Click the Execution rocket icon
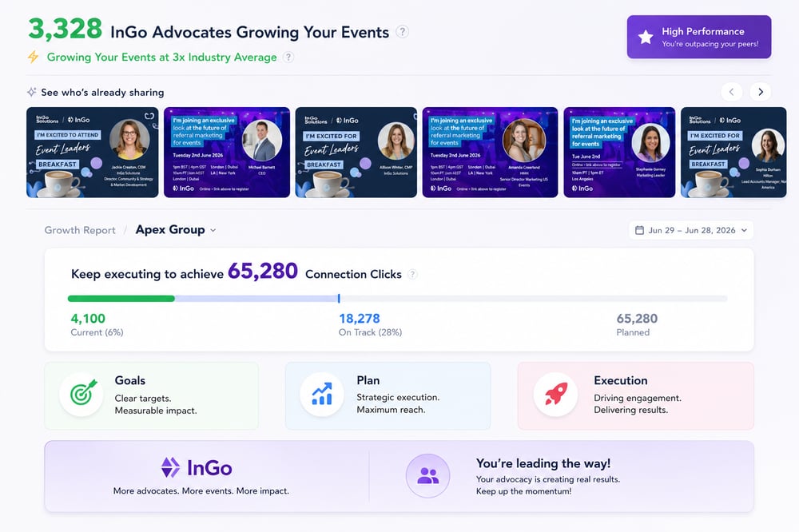Image resolution: width=799 pixels, height=532 pixels. click(x=555, y=395)
